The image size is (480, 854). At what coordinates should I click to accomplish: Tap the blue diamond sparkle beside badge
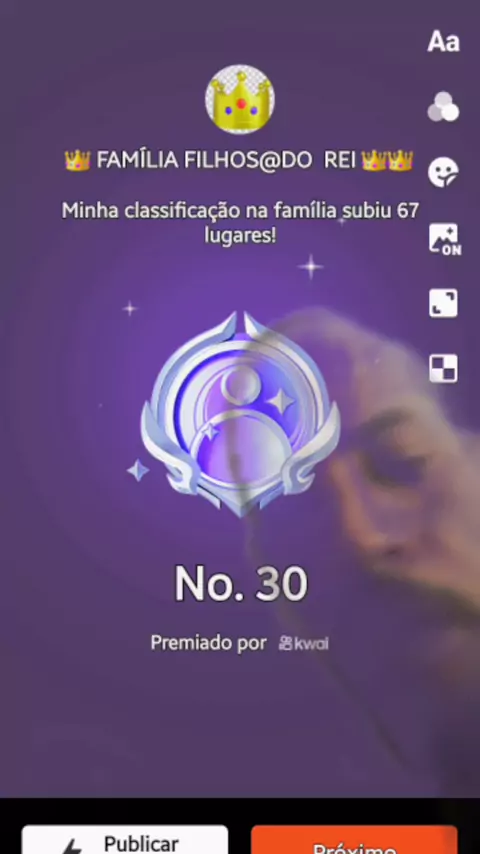click(x=138, y=469)
